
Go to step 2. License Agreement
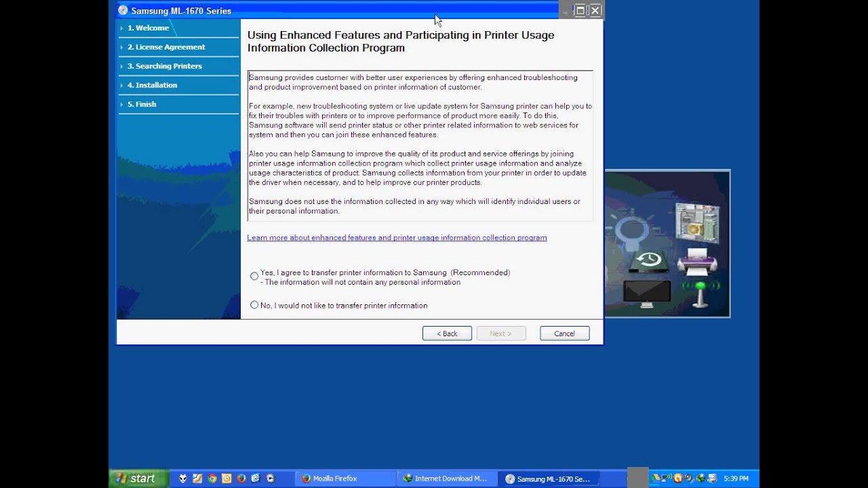click(x=166, y=47)
